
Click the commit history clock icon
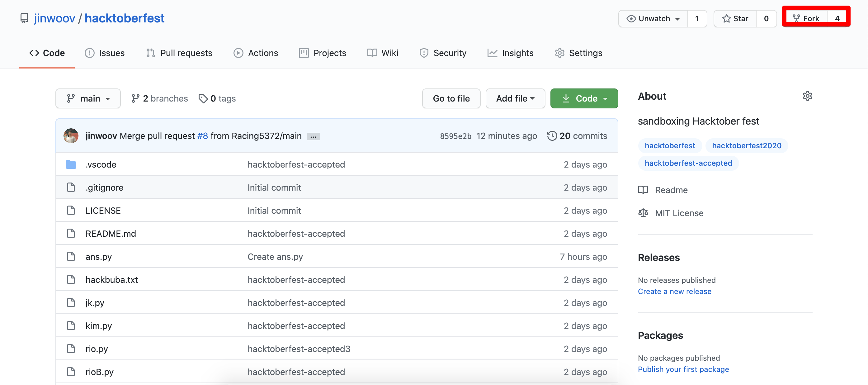tap(552, 136)
